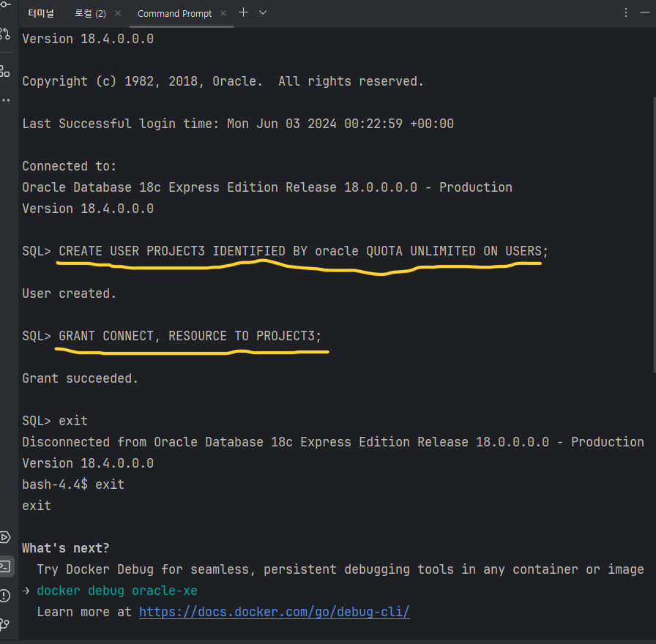656x644 pixels.
Task: Click the docker debug oracle-xe command
Action: pos(116,591)
